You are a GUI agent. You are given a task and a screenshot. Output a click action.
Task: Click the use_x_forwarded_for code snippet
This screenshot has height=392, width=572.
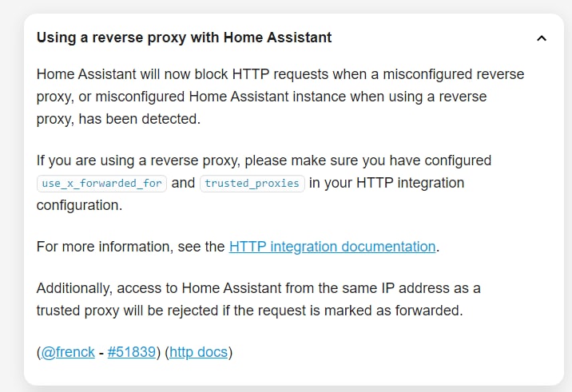click(101, 183)
